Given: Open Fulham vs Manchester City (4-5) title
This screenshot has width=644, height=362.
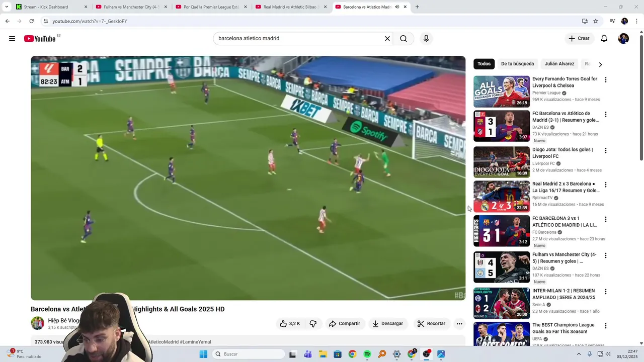Looking at the screenshot, I should tap(565, 258).
